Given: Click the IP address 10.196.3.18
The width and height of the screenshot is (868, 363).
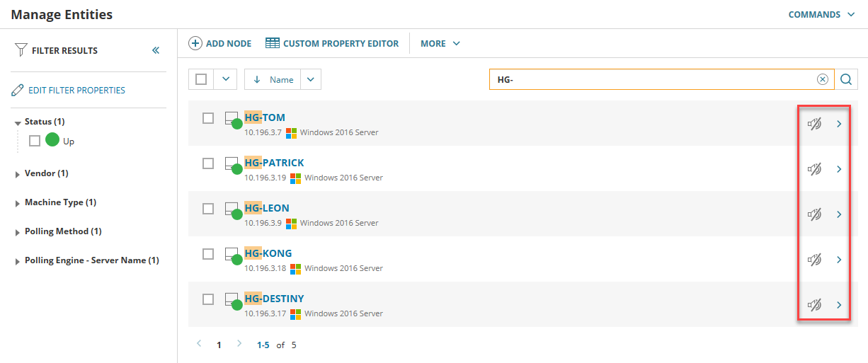Looking at the screenshot, I should click(265, 268).
